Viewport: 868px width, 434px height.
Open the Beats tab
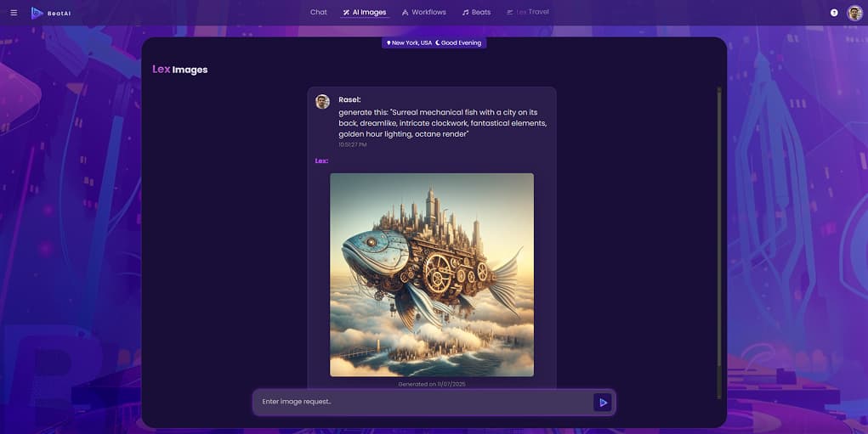point(476,13)
